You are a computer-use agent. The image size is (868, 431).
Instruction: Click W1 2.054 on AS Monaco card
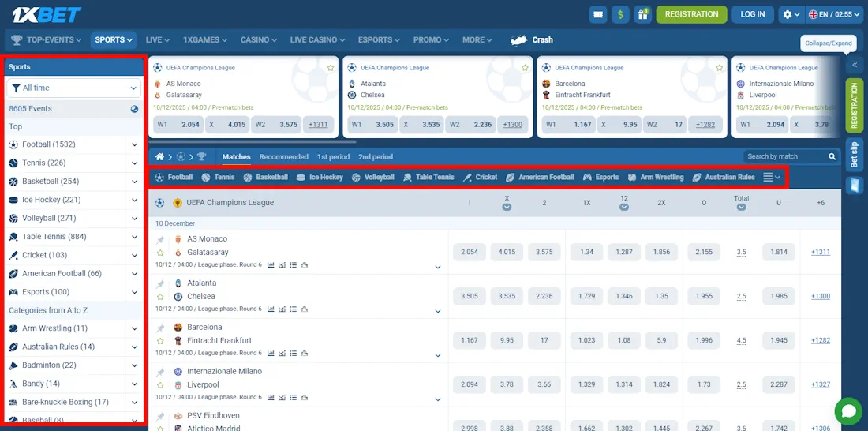[x=178, y=125]
